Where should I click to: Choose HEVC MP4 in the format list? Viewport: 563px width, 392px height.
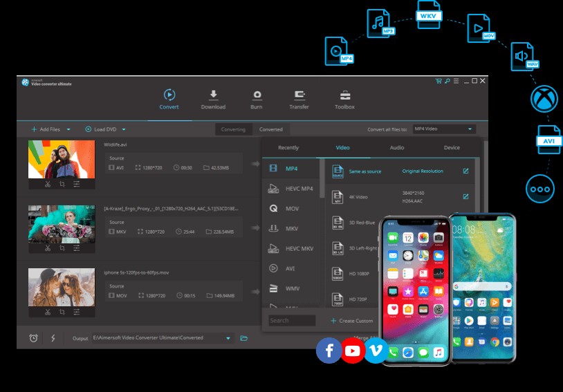click(x=290, y=189)
